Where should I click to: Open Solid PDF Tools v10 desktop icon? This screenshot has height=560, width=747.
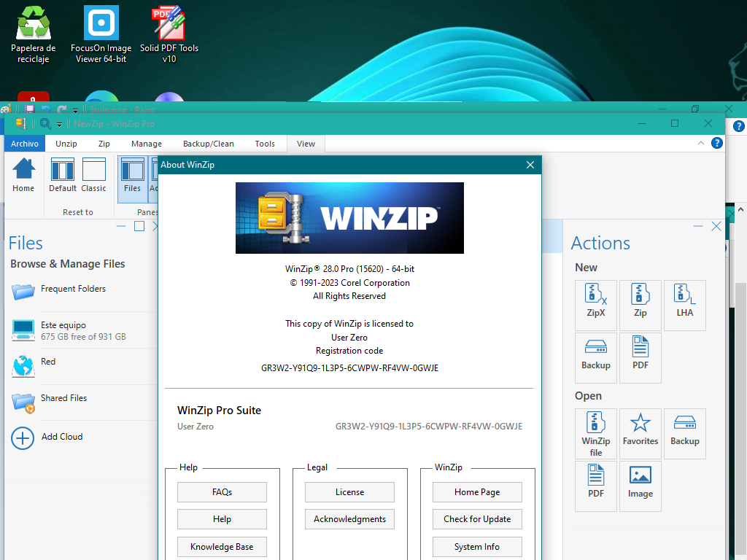(169, 34)
